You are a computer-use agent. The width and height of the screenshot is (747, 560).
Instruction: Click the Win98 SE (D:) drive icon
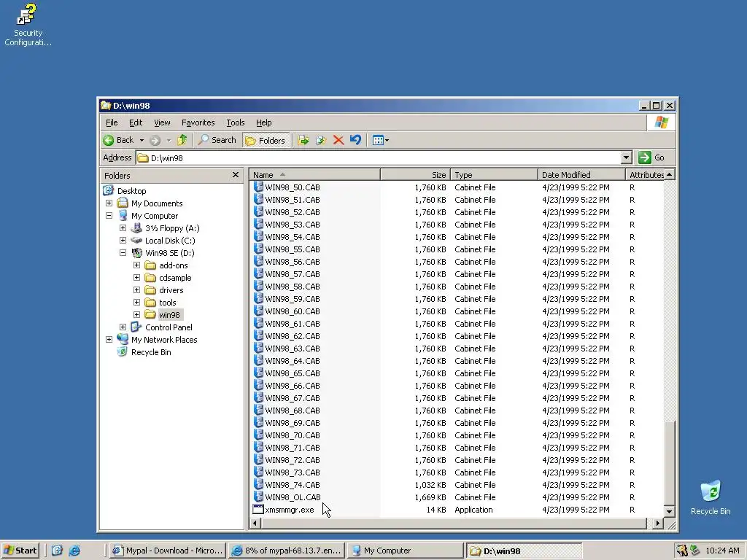136,253
